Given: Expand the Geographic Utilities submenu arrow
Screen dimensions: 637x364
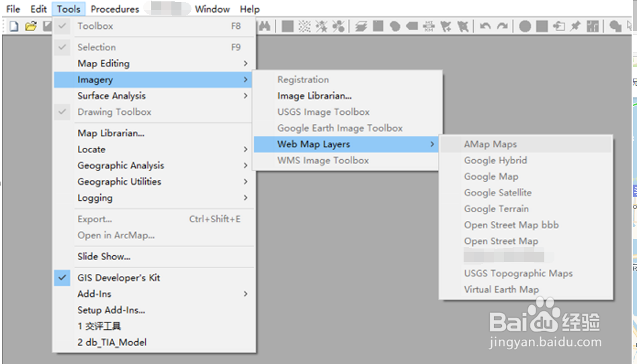Looking at the screenshot, I should click(245, 181).
